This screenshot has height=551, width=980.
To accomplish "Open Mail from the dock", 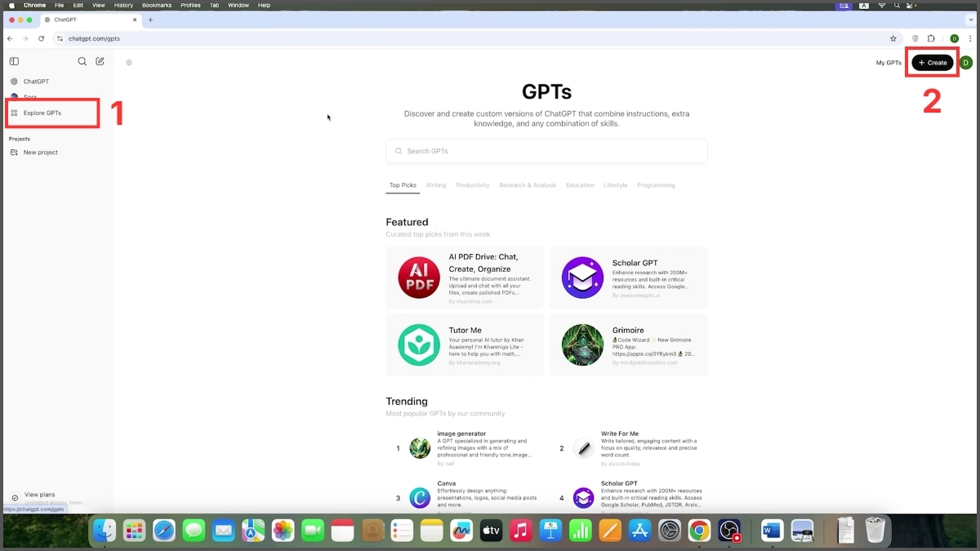I will pos(224,531).
